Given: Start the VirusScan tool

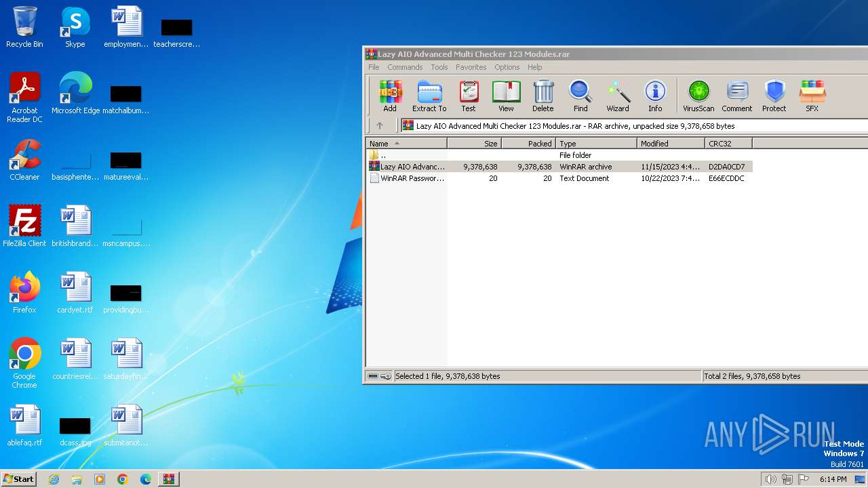Looking at the screenshot, I should point(698,96).
